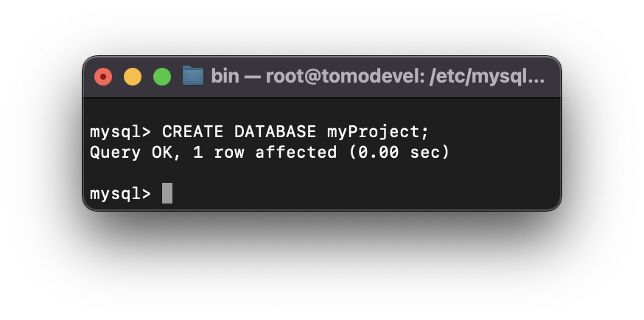This screenshot has height=320, width=644.
Task: Click the word CREATE in the command
Action: pyautogui.click(x=192, y=132)
